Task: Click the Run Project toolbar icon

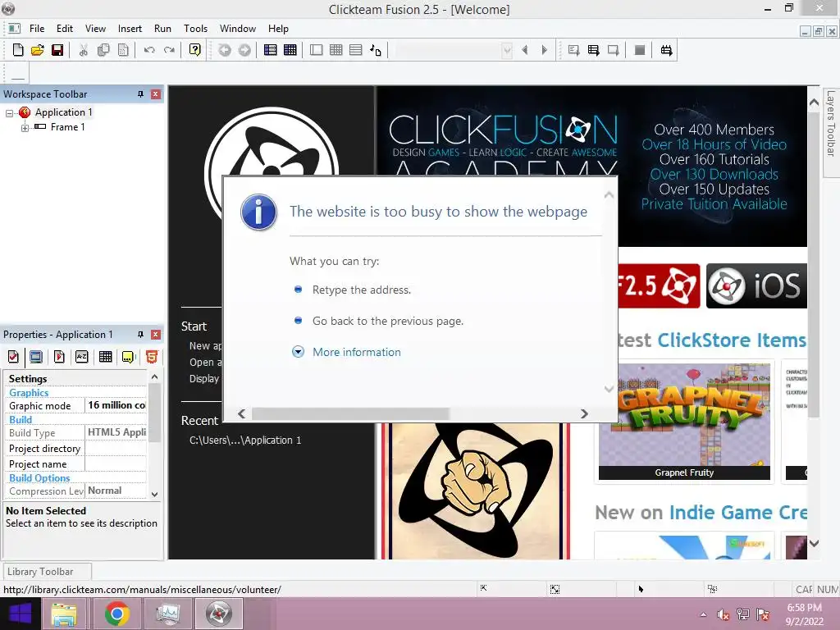Action: coord(573,50)
